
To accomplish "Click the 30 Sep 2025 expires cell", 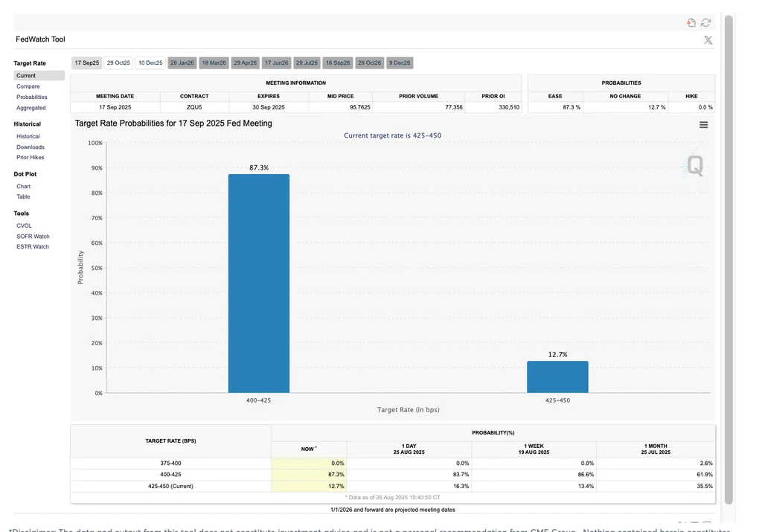I will coord(268,107).
